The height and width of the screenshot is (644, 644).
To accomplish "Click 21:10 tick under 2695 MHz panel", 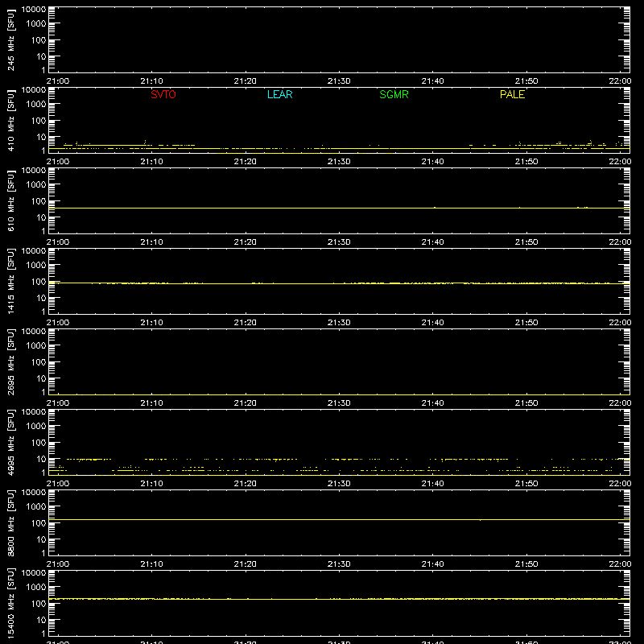I will coord(151,403).
